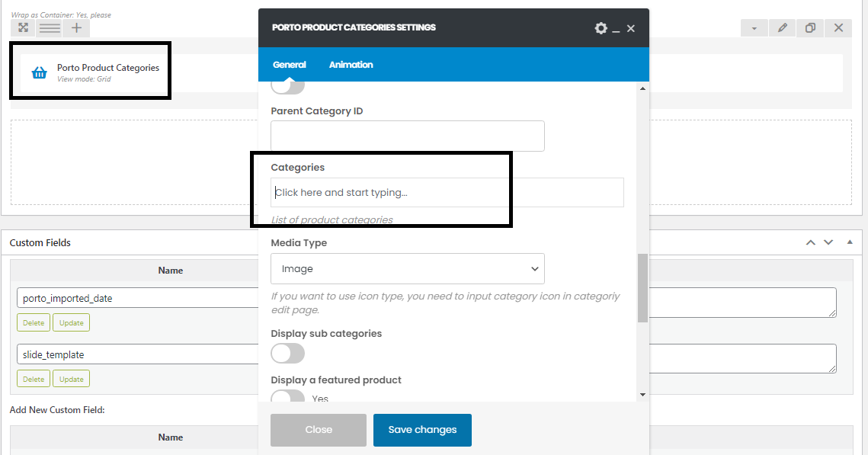Click 'Add New Custom Field:' label
Screen dimensions: 868x455
(57, 409)
